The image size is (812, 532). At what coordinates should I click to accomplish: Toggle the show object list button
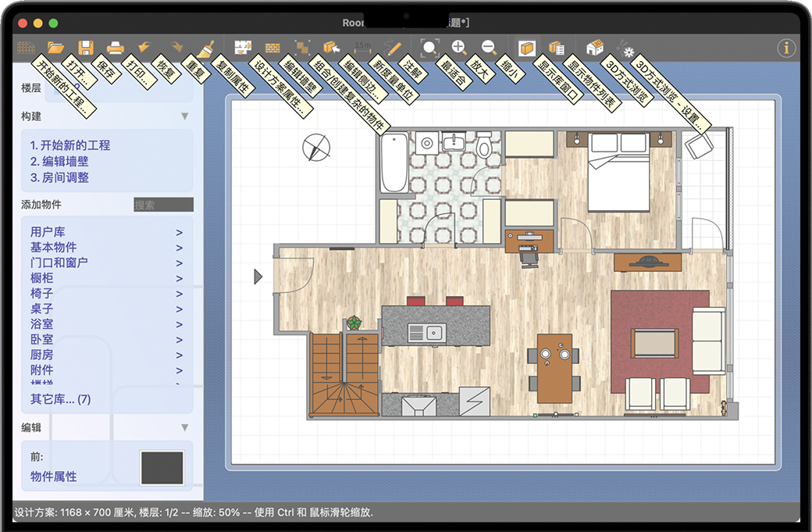(x=557, y=48)
